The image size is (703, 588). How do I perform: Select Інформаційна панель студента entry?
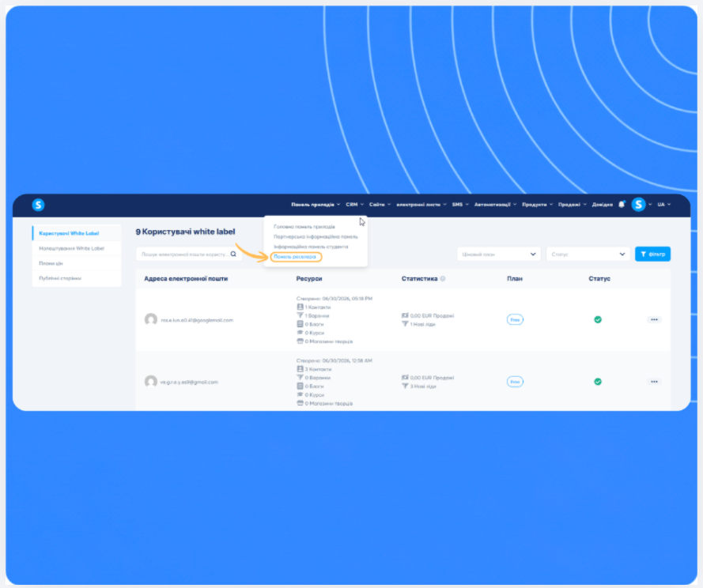[311, 247]
